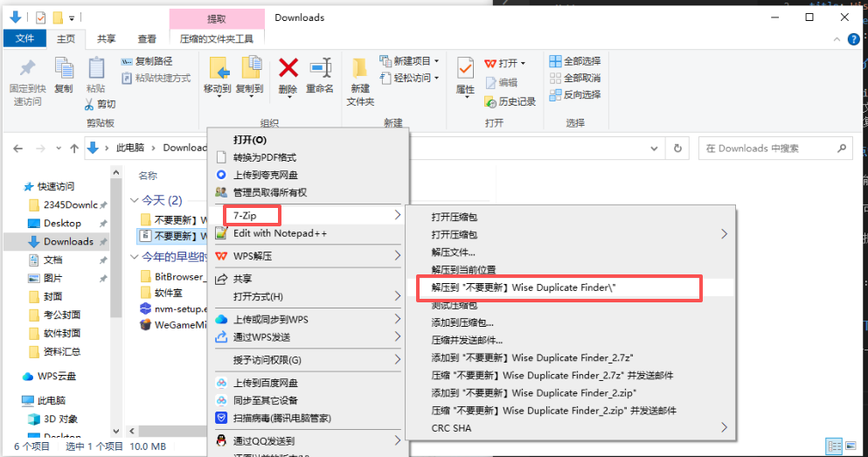
Task: Open the 新建项目 dropdown
Action: tap(409, 61)
